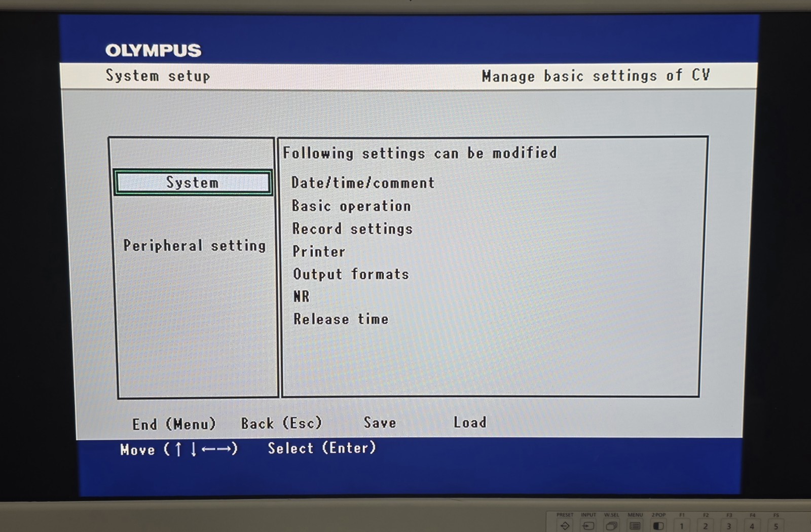Click the Move arrows hint
Image resolution: width=811 pixels, height=532 pixels.
(179, 449)
